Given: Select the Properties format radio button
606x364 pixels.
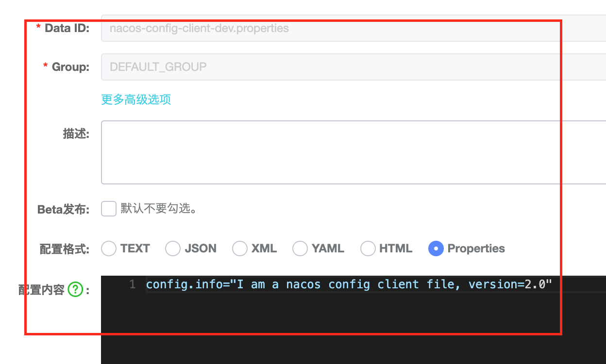Looking at the screenshot, I should [x=436, y=248].
